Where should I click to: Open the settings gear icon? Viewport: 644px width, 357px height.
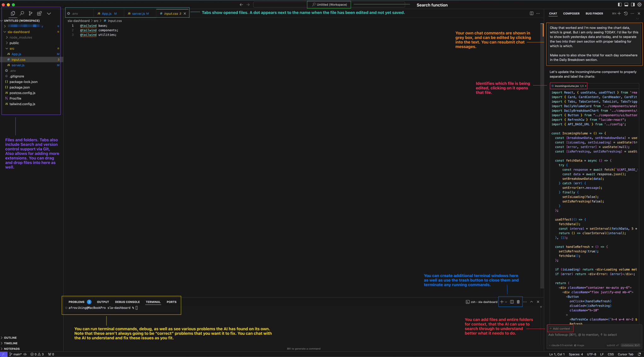[x=639, y=5]
